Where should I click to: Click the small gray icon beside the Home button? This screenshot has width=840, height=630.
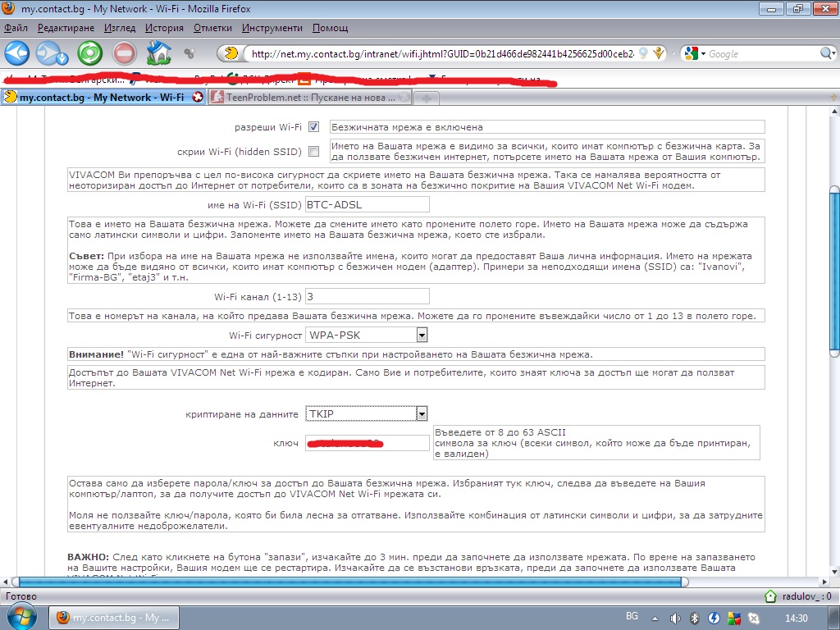[189, 53]
